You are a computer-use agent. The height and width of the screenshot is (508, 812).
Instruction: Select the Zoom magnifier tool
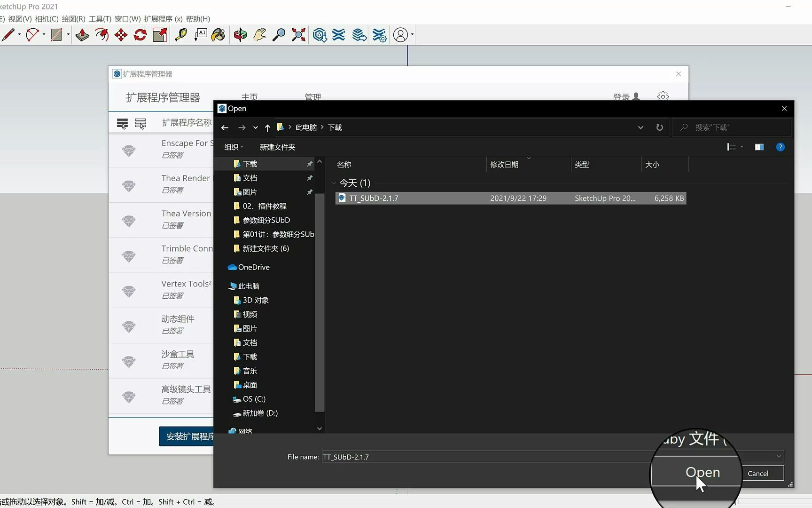279,35
